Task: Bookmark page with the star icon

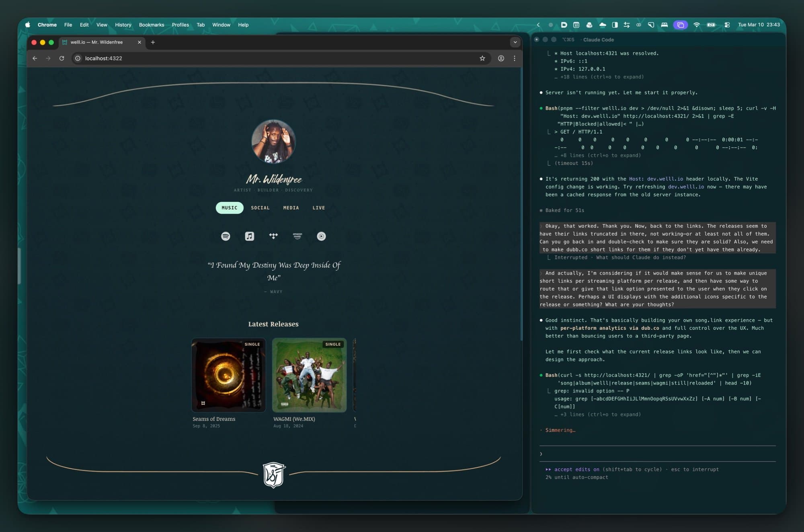Action: pos(482,58)
